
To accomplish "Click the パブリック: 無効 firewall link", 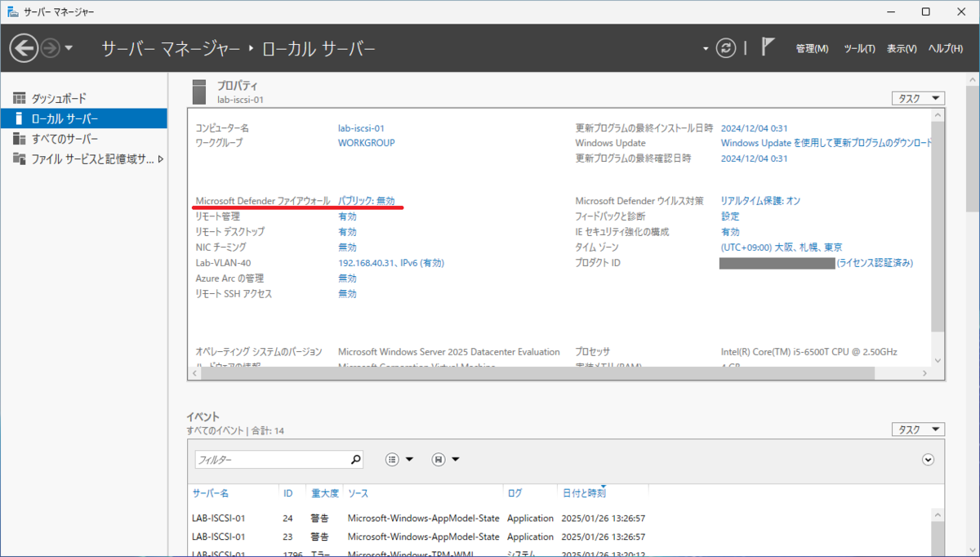I will pos(367,201).
